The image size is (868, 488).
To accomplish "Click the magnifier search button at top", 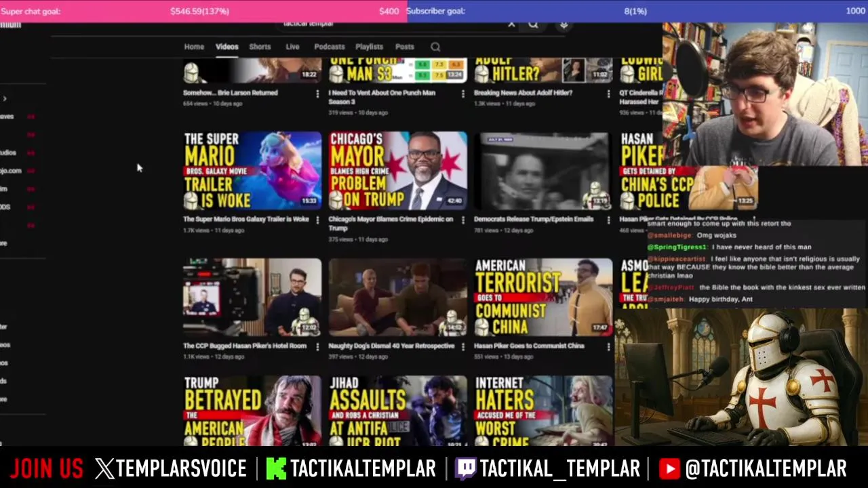I will tap(534, 25).
